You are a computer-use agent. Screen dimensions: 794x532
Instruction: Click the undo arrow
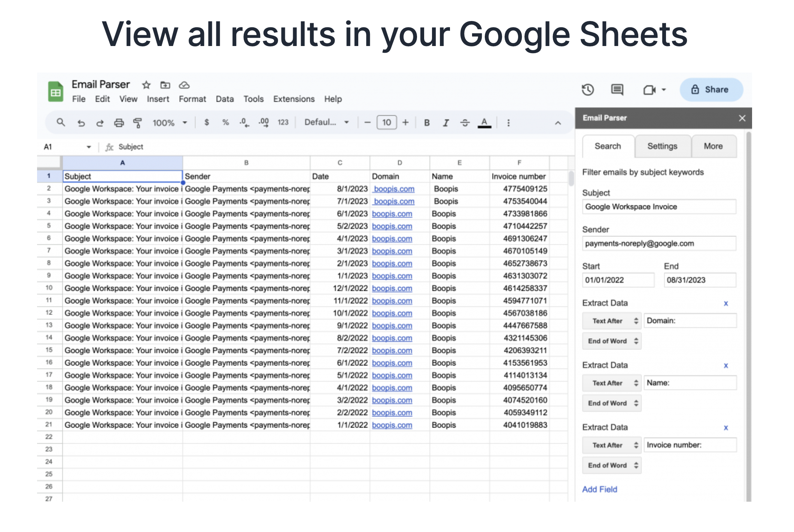click(81, 123)
